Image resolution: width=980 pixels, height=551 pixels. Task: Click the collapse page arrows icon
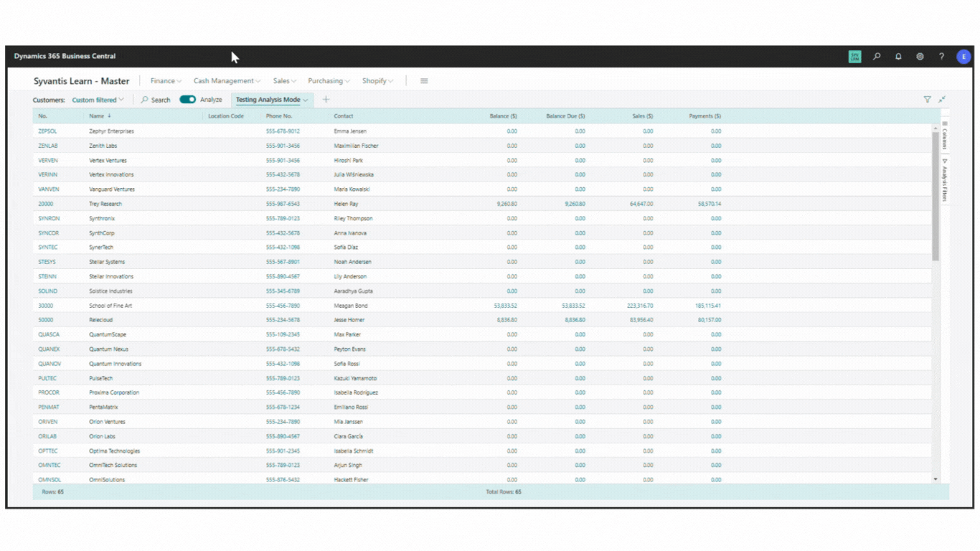coord(942,100)
